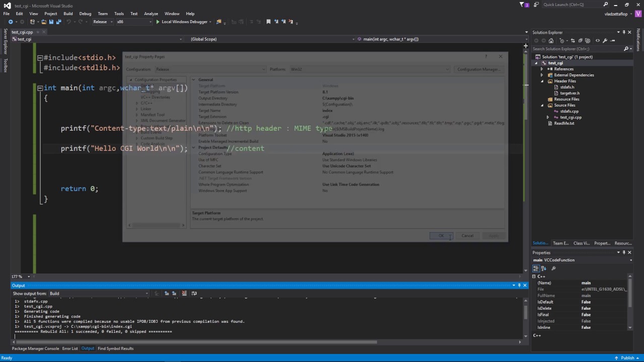Expand the External Dependencies node
The height and width of the screenshot is (362, 644).
point(542,75)
